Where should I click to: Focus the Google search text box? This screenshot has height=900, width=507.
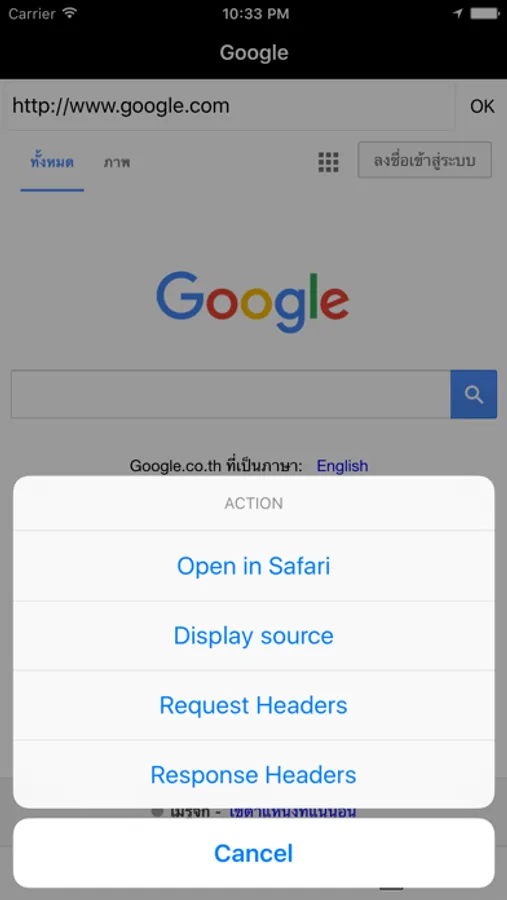pyautogui.click(x=231, y=394)
